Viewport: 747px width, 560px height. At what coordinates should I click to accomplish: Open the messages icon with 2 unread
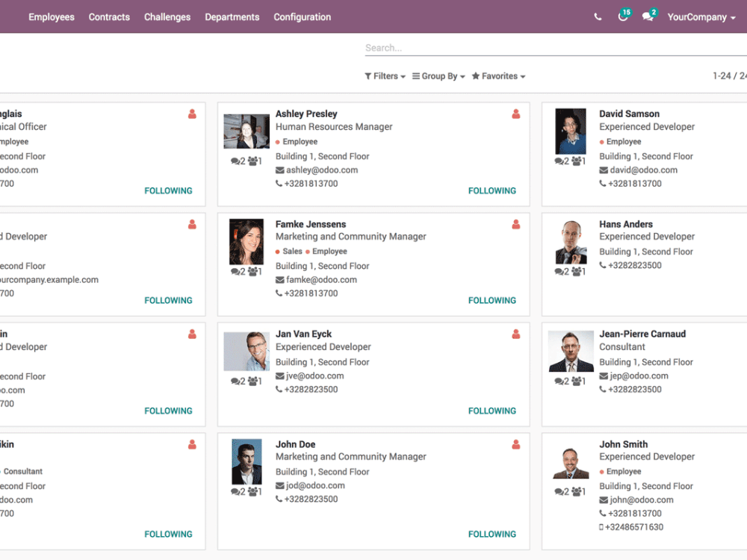click(x=649, y=16)
